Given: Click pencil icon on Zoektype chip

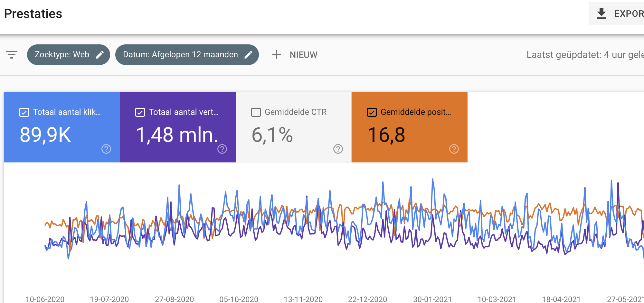Looking at the screenshot, I should point(100,55).
